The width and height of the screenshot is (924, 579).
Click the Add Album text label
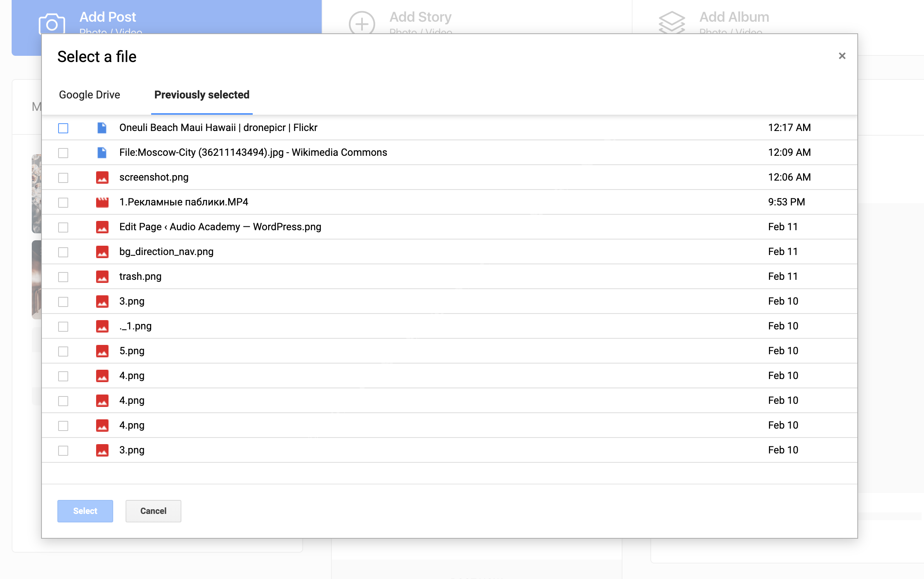[734, 17]
